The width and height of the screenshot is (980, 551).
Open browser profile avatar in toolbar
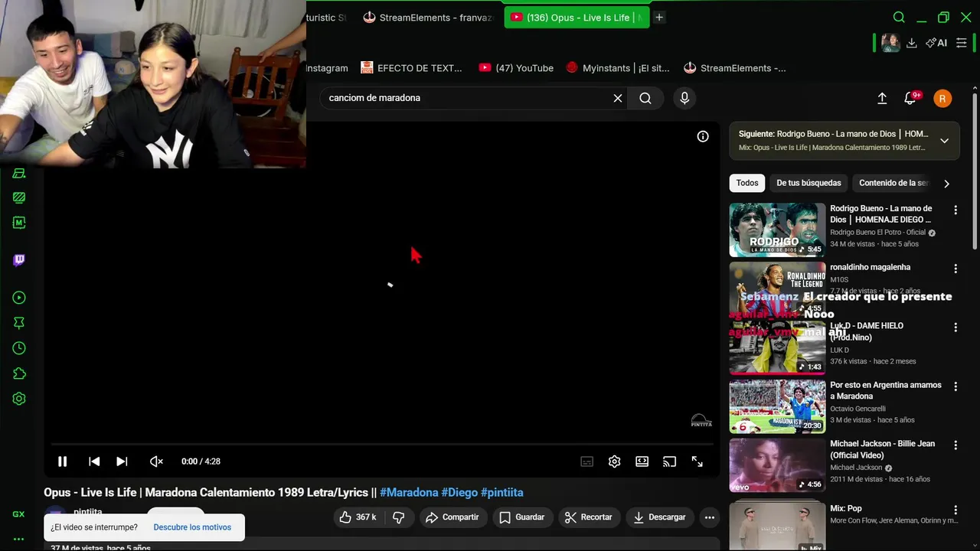pyautogui.click(x=890, y=43)
